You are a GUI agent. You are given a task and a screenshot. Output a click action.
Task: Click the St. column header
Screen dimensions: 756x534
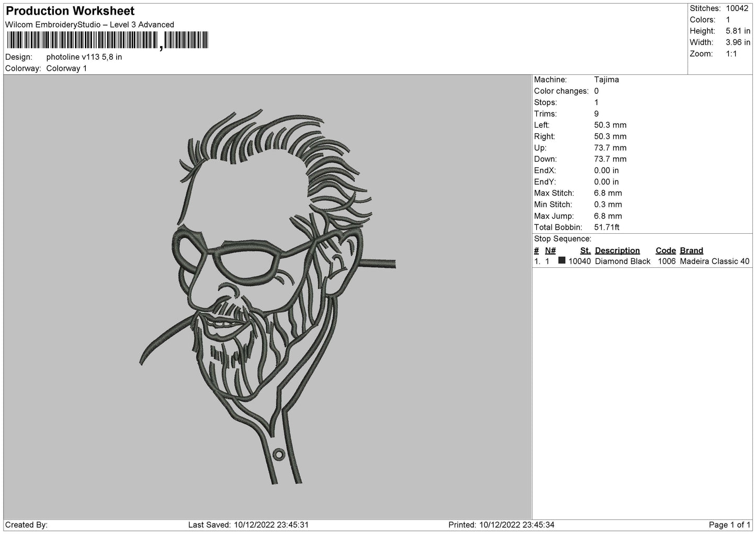coord(585,251)
